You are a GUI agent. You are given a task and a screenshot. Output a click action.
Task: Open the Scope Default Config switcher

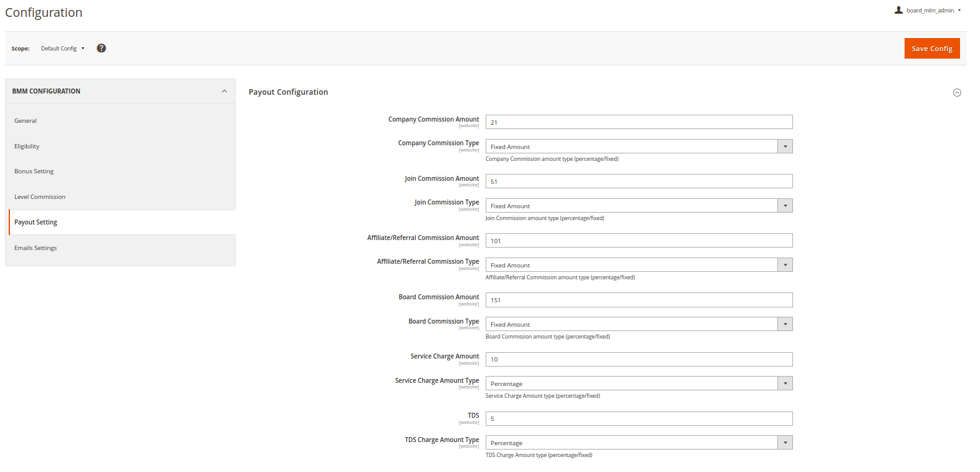tap(62, 49)
